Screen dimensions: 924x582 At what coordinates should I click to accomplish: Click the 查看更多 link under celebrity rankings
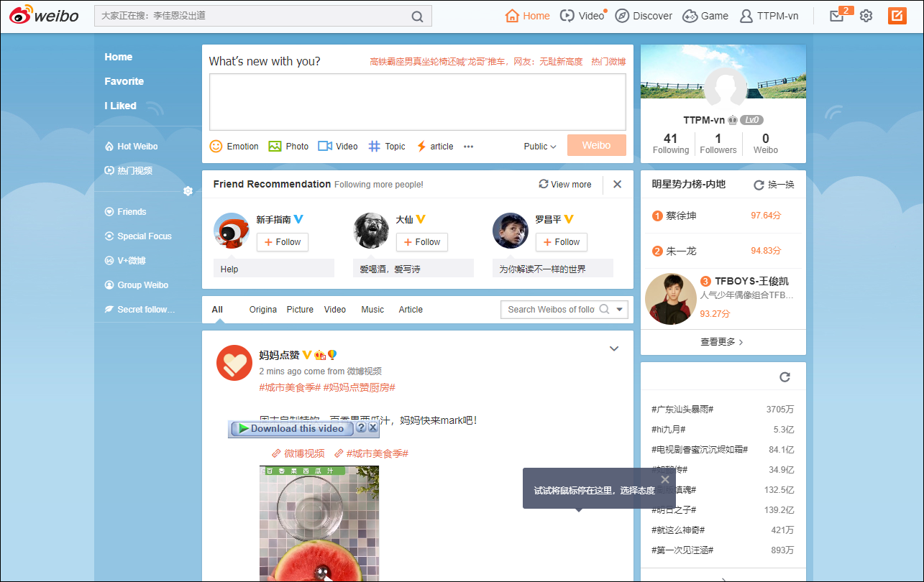click(x=719, y=342)
